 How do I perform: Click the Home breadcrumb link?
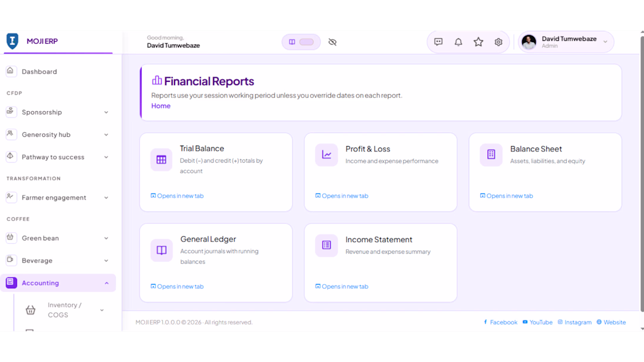[x=160, y=106]
